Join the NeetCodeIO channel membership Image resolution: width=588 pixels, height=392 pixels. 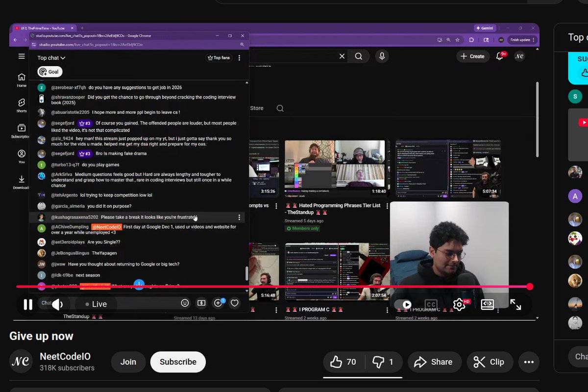[x=128, y=362]
